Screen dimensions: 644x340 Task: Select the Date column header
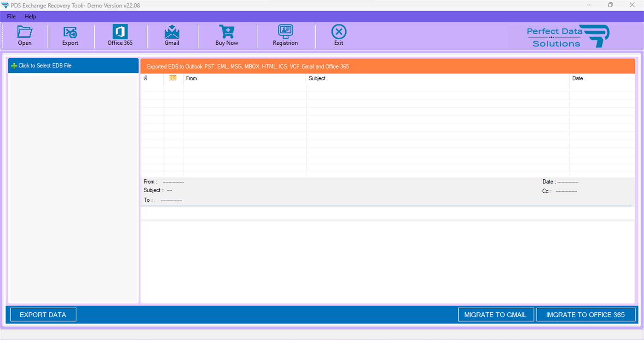577,78
